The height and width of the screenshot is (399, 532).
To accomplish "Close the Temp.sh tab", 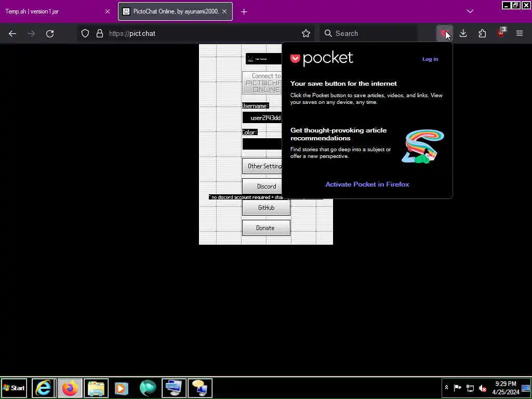I will tap(108, 11).
